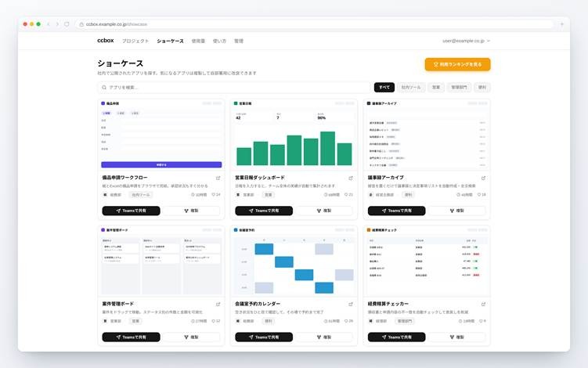
Task: Select the すべて filter chip
Action: 384,88
